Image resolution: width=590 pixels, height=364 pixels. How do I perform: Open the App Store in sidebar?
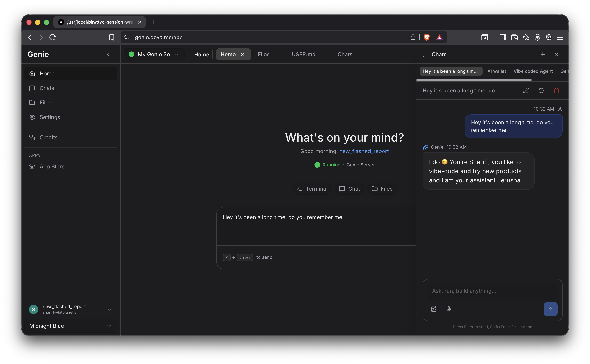click(x=71, y=167)
